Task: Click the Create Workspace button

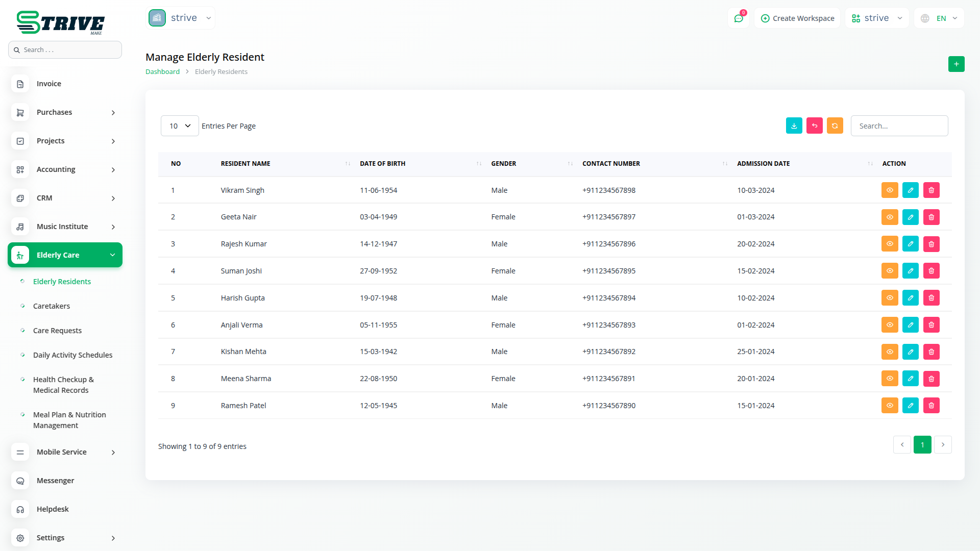Action: click(x=797, y=18)
